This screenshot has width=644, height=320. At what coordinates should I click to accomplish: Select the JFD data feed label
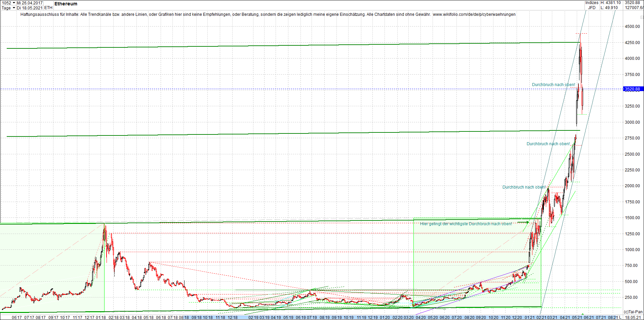592,7
